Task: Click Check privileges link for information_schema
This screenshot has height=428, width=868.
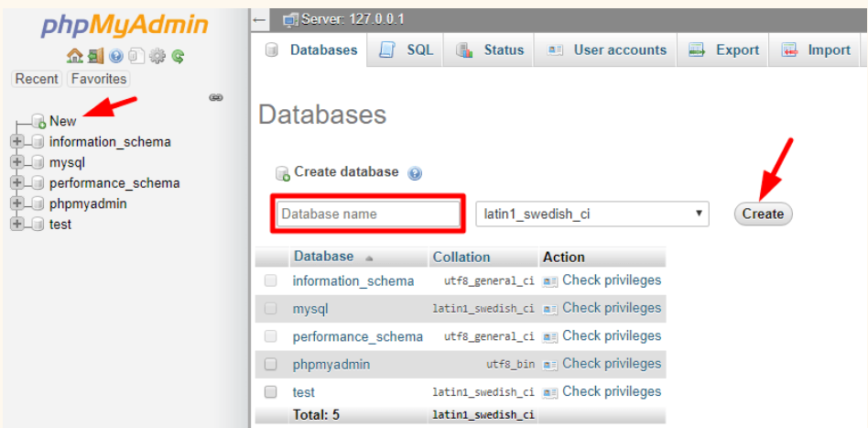Action: (612, 280)
